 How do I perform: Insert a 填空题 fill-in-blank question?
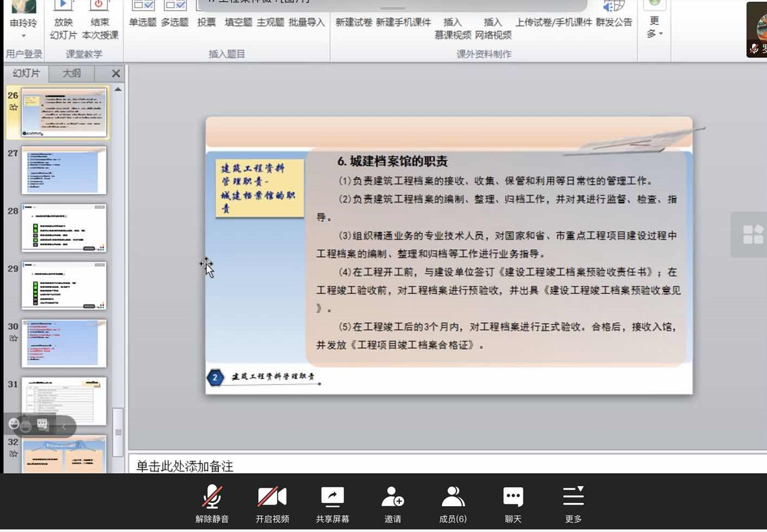238,21
